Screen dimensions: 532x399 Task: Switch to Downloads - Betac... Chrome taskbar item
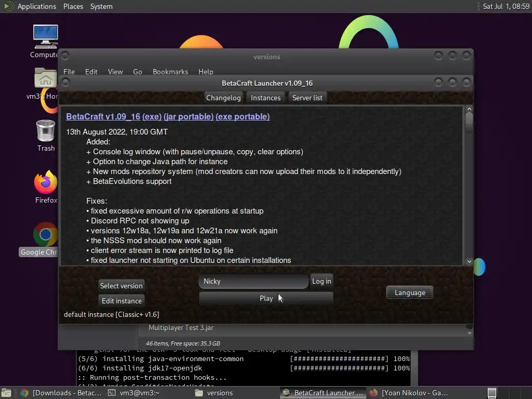click(x=61, y=393)
